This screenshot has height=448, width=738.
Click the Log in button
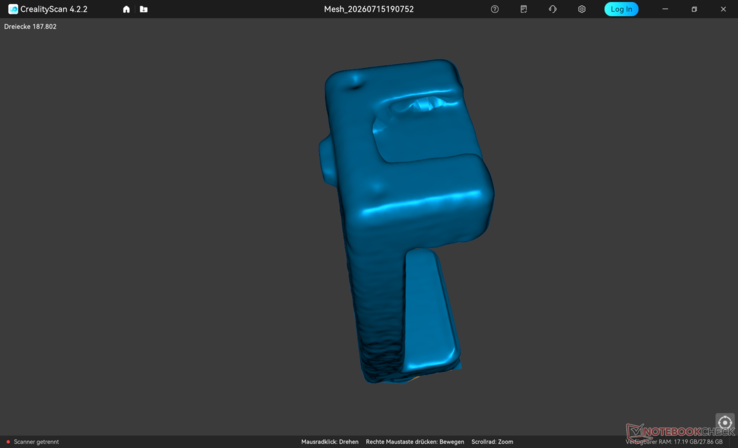tap(621, 9)
